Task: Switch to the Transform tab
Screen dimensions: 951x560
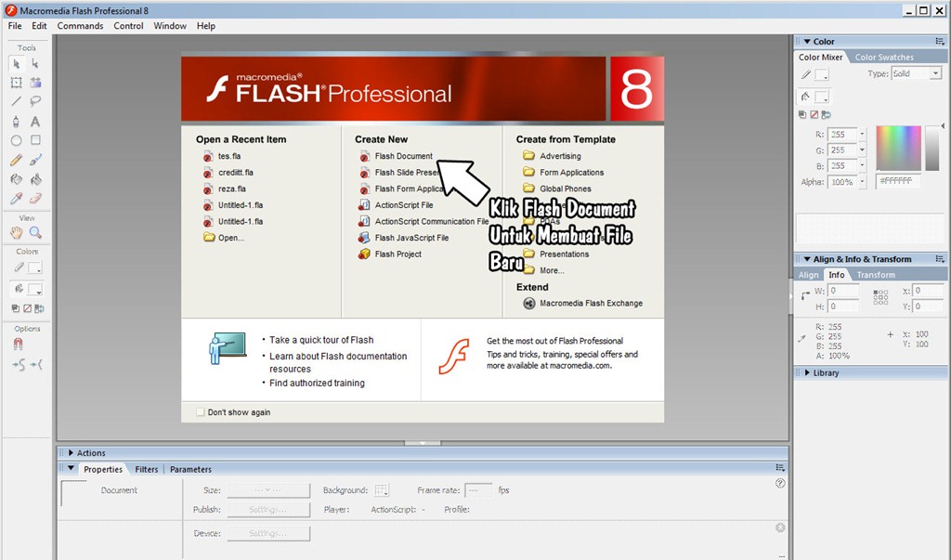Action: pos(876,275)
